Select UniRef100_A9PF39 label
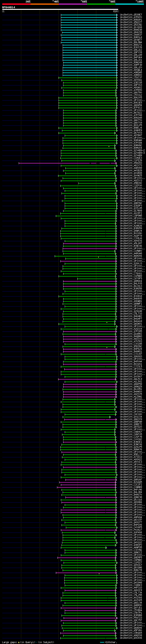This screenshot has height=644, width=146. [x=131, y=65]
